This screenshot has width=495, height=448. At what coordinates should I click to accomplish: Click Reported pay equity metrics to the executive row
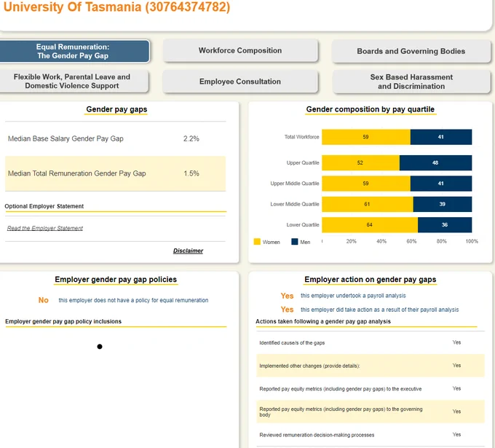(371, 388)
